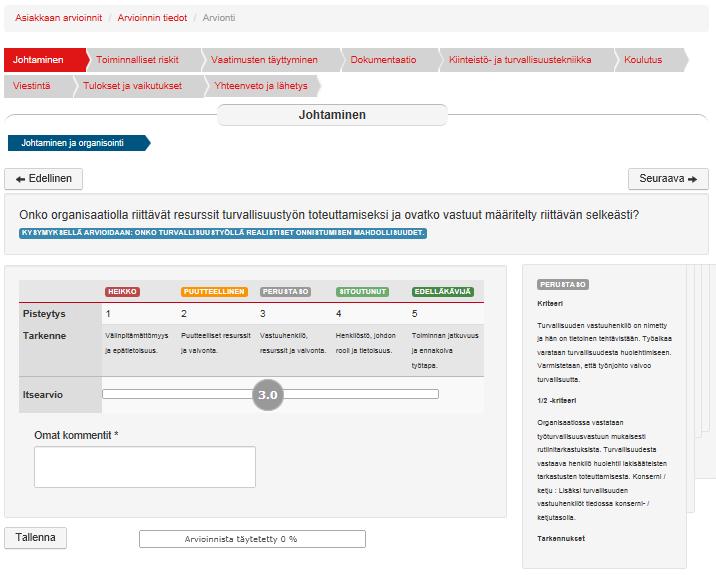
Task: Click Vastuuhenkilö, resurssit ja valvonta cell
Action: [x=293, y=343]
